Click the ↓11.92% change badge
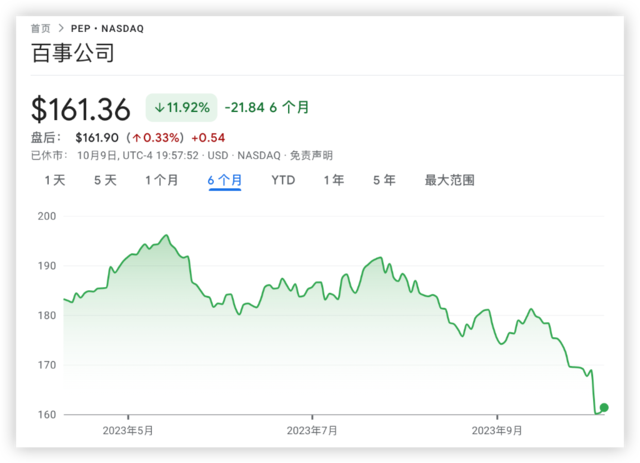Screen dimensions: 640x463 182,108
